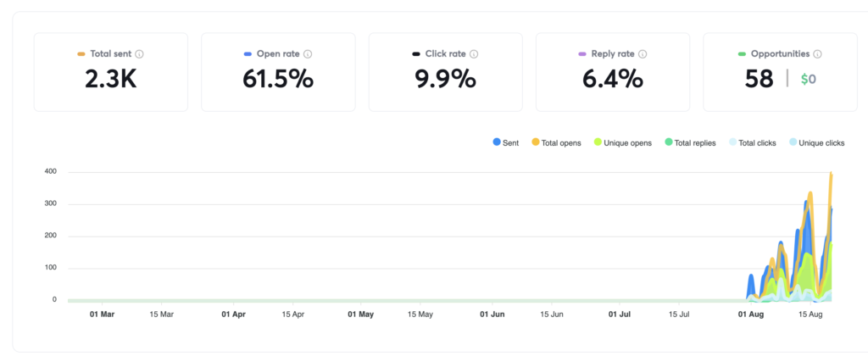
Task: Click the 15 Jun axis label
Action: point(551,314)
